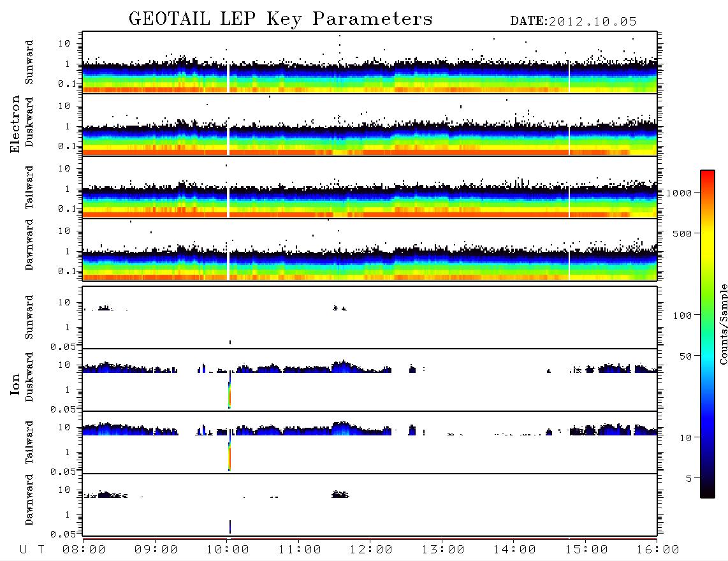This screenshot has width=728, height=561.
Task: Click the 100 colorbar tick label
Action: point(682,316)
